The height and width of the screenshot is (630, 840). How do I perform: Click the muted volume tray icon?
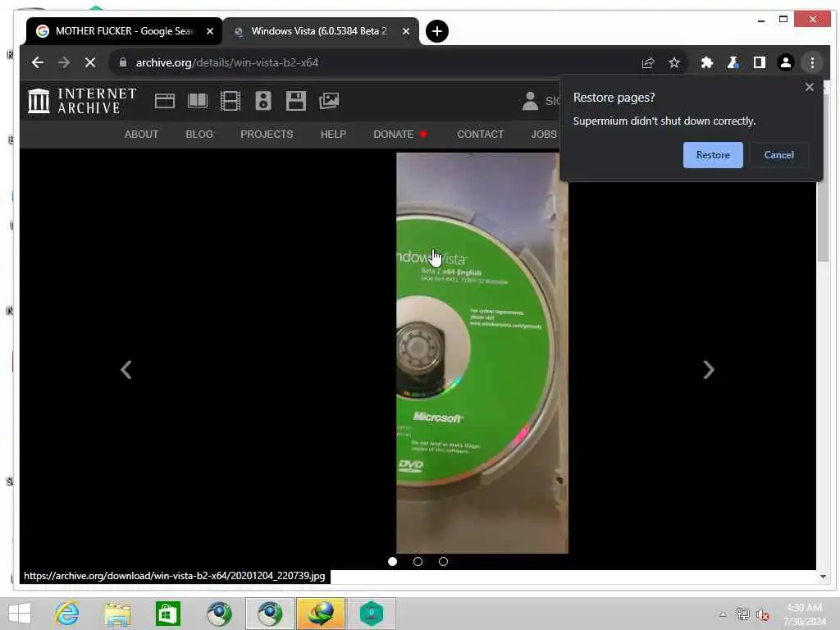pos(762,614)
